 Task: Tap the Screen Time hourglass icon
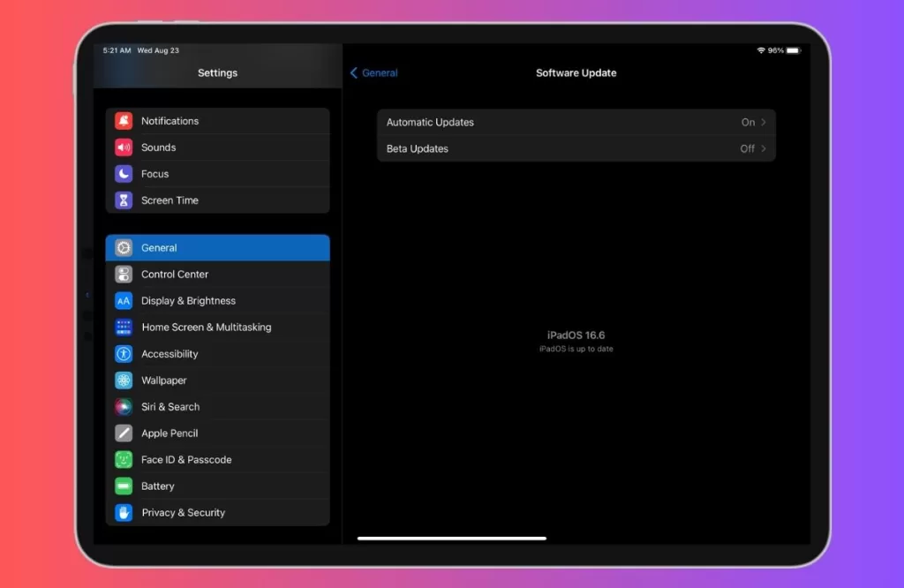pos(124,200)
